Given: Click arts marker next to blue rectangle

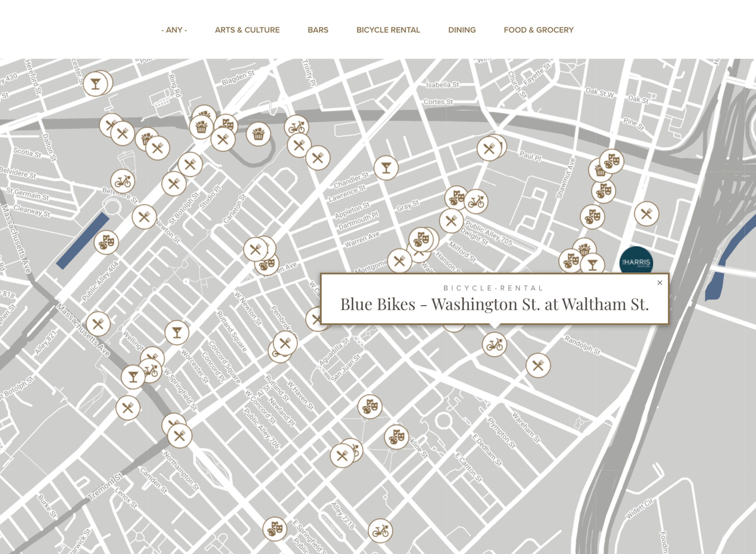Looking at the screenshot, I should click(106, 242).
